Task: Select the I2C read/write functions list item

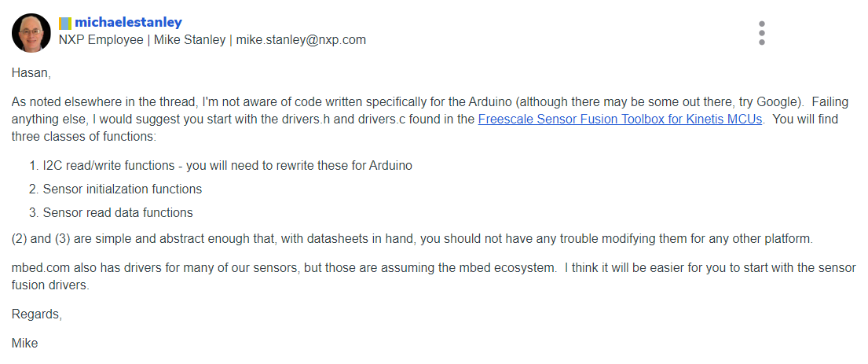Action: pyautogui.click(x=227, y=166)
